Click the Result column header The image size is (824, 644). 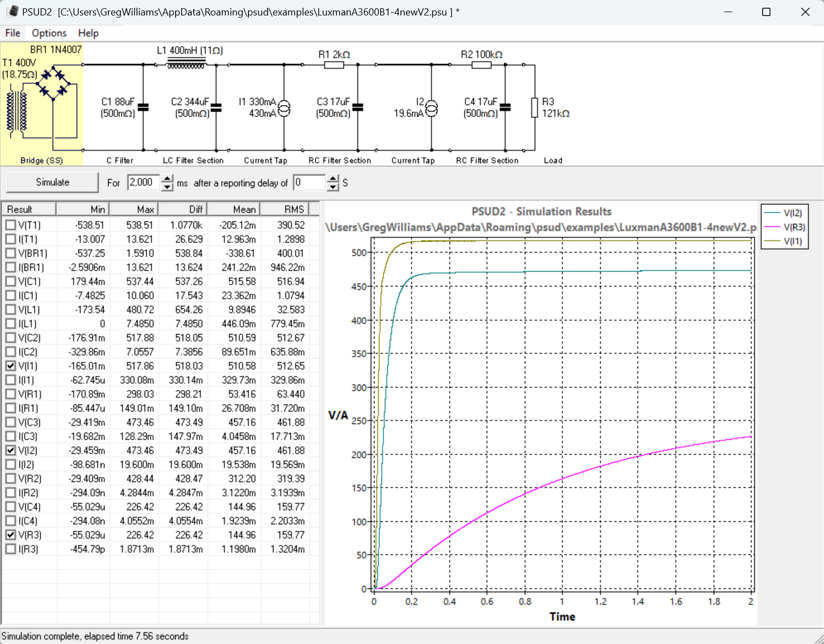point(29,209)
